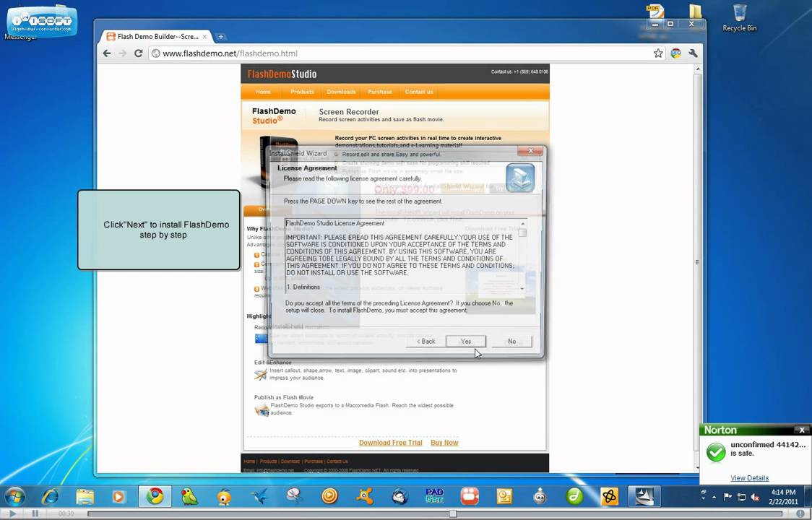Click the Action Center flag tray icon

click(727, 497)
